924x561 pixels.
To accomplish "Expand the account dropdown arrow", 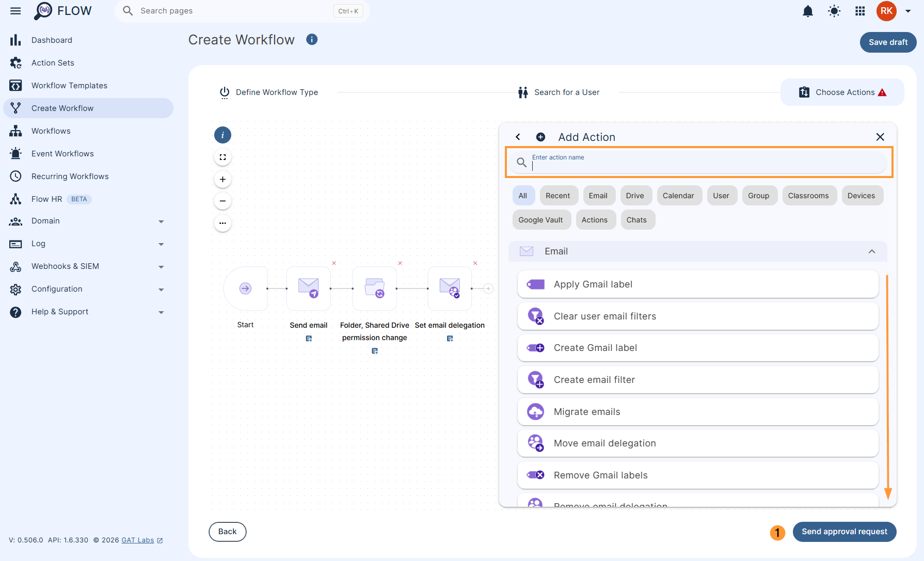I will click(x=908, y=11).
